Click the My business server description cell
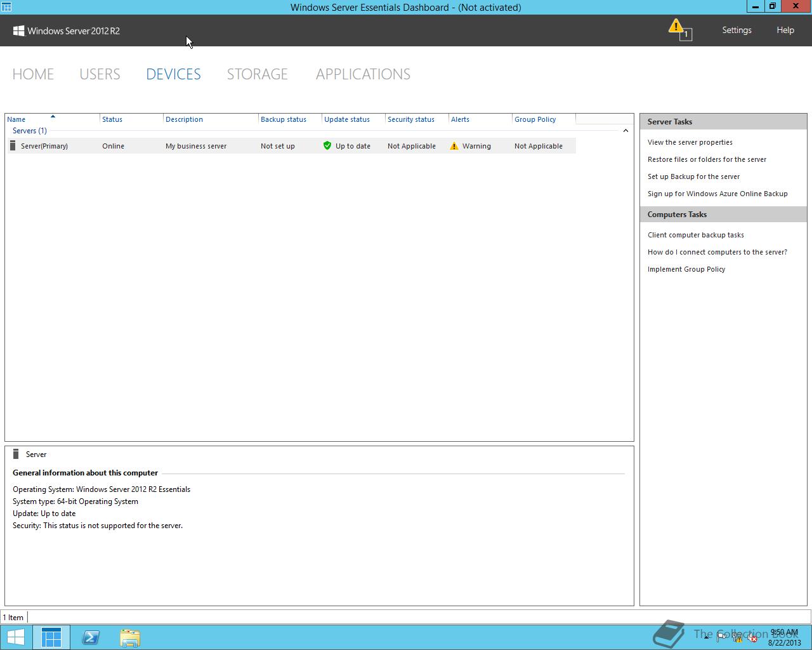The image size is (812, 650). pos(196,146)
